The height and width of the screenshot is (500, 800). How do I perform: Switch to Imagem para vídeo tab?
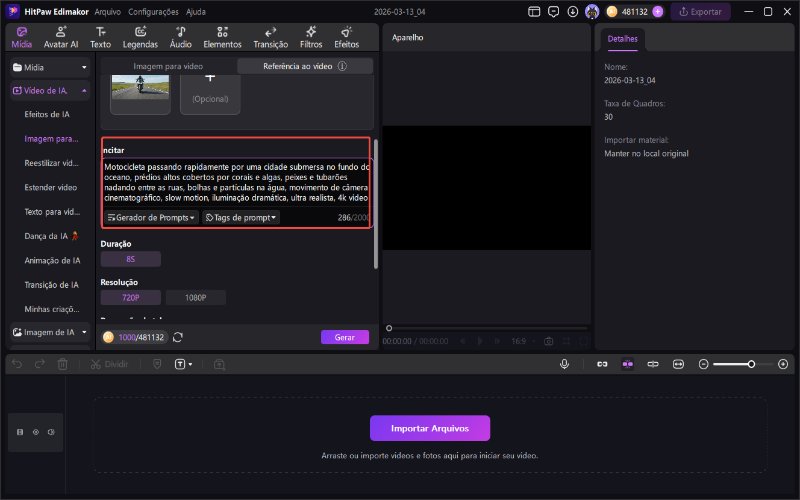tap(168, 66)
